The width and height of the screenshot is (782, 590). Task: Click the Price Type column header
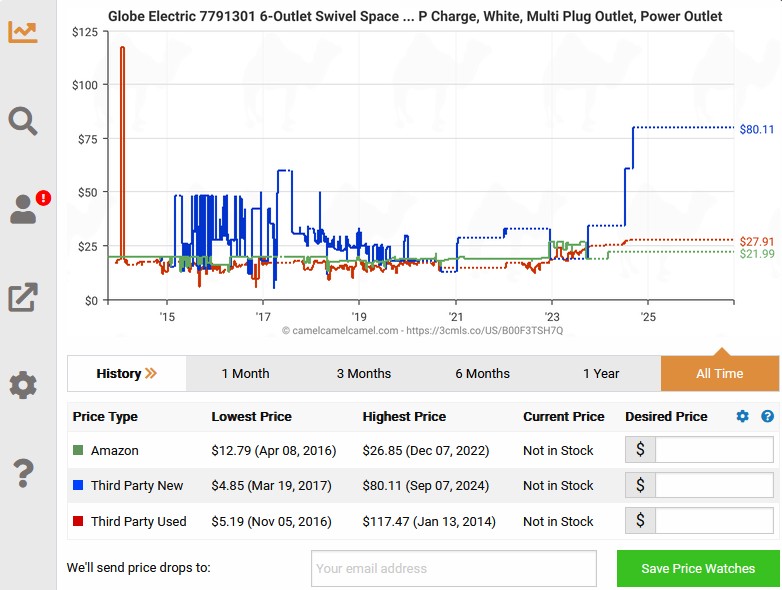click(105, 416)
